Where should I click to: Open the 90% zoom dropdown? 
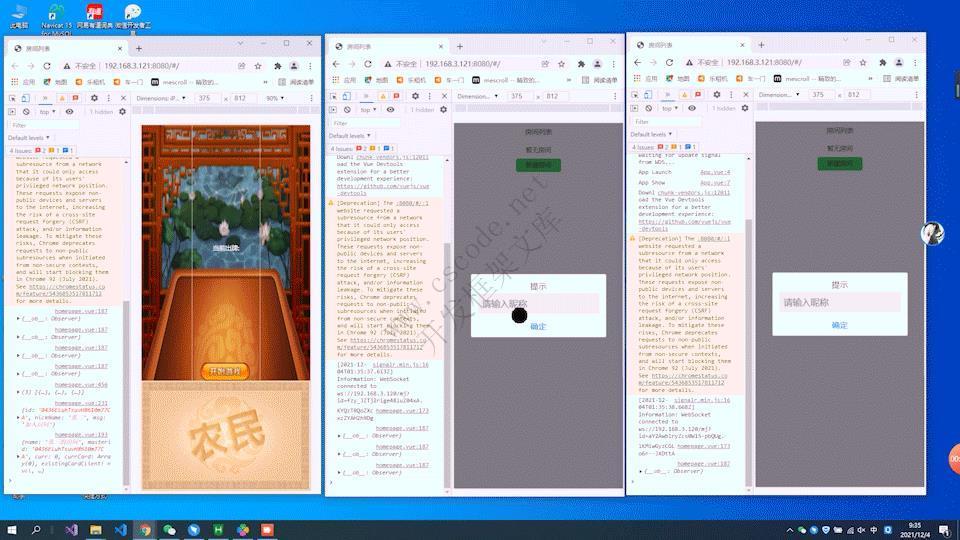point(273,98)
